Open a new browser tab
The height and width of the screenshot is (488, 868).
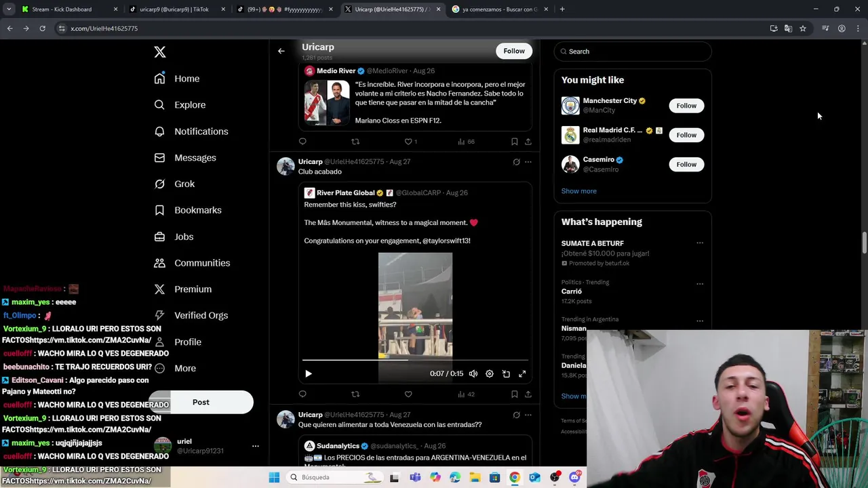[562, 9]
